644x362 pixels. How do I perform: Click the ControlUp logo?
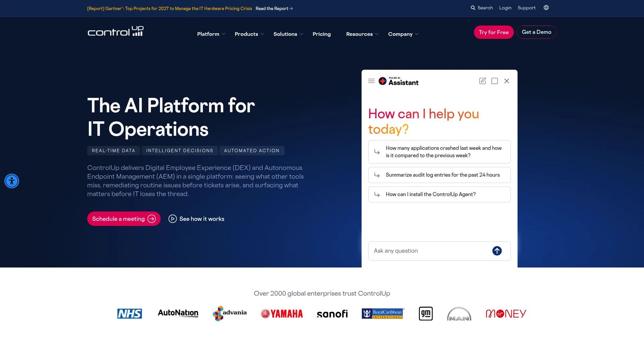click(x=115, y=31)
